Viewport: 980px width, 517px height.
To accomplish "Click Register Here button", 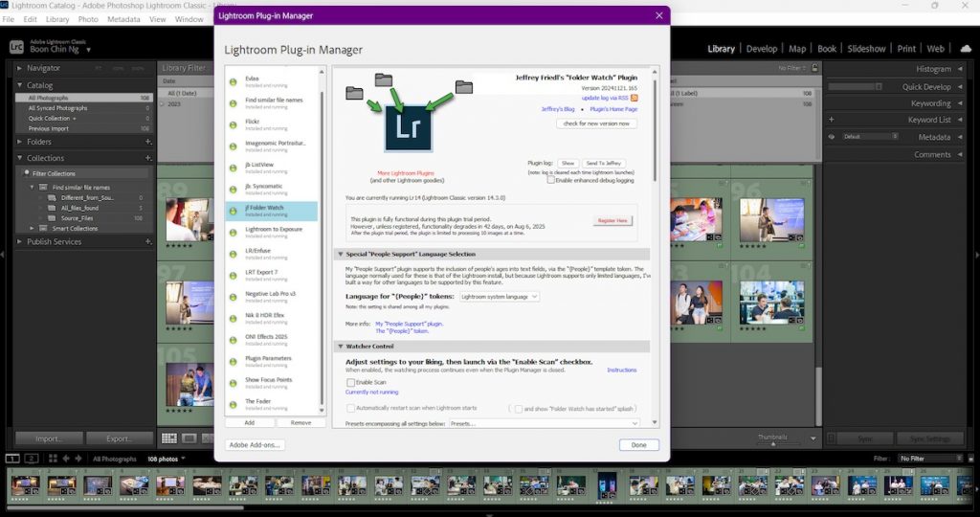I will click(612, 220).
